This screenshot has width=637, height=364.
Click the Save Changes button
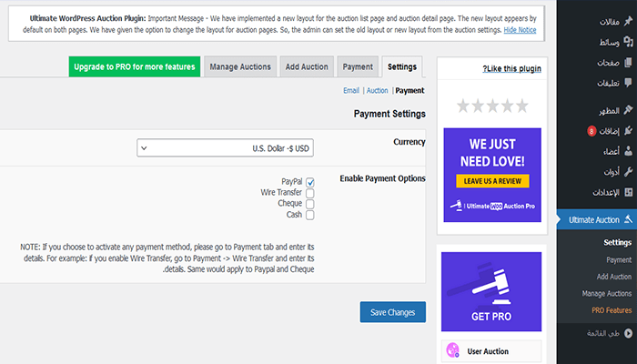[x=392, y=312]
